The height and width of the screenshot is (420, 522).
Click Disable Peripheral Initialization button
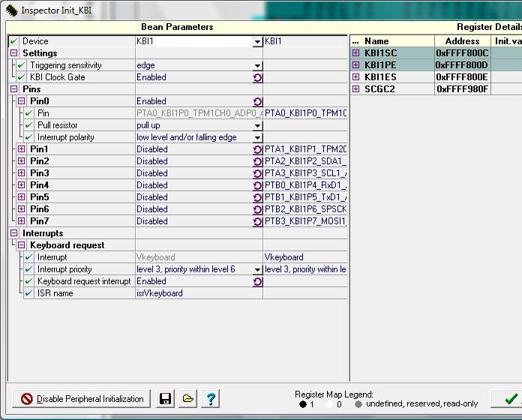coord(81,398)
